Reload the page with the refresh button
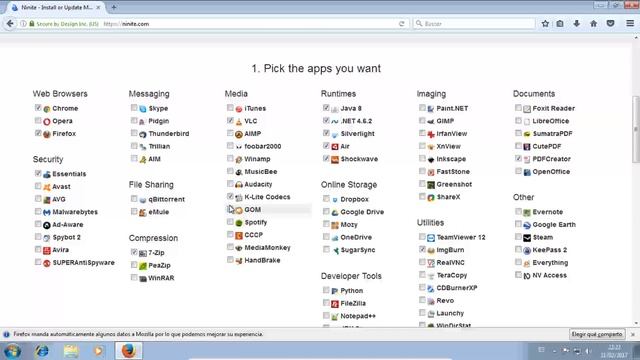Image resolution: width=640 pixels, height=360 pixels. [402, 24]
